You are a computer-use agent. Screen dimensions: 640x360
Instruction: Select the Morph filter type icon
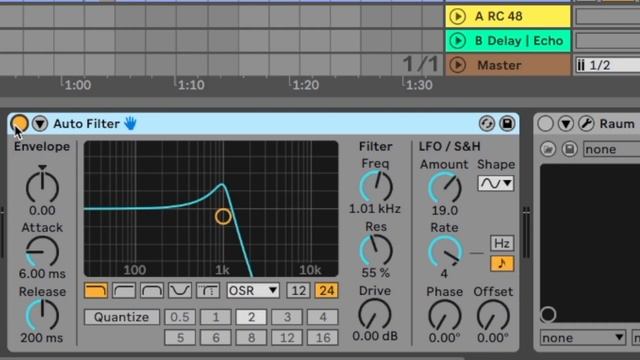click(208, 291)
